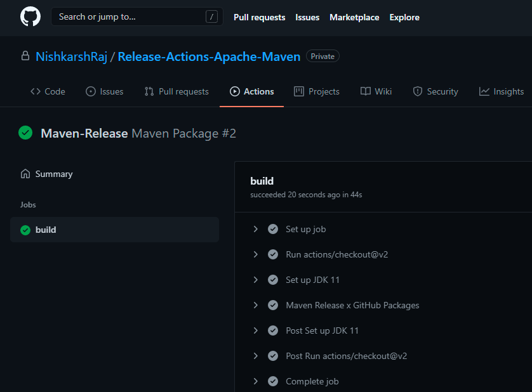Open Issues in the top navigation

307,17
